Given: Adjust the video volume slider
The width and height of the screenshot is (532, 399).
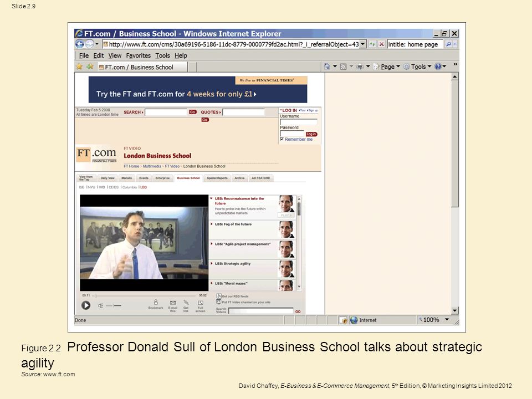Looking at the screenshot, I should click(x=113, y=306).
